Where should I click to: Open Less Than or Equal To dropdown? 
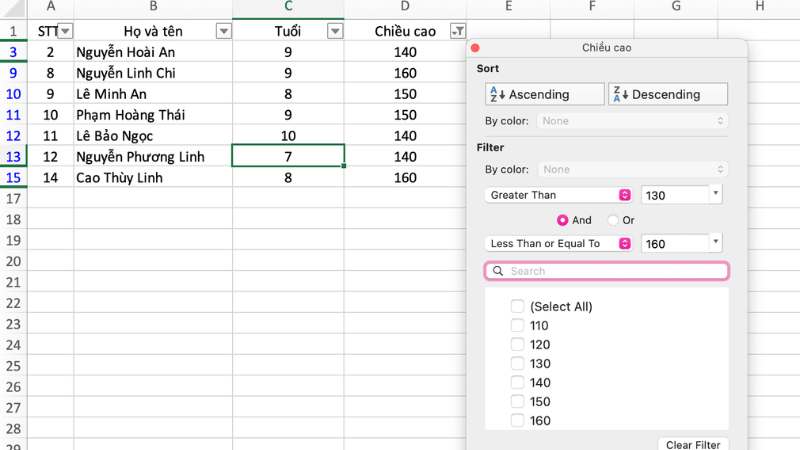point(559,243)
